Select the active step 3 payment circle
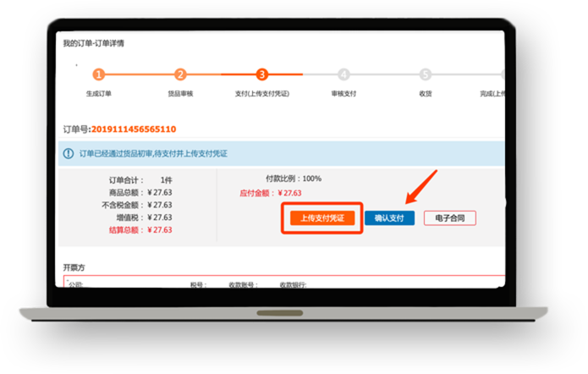The image size is (588, 374). [x=261, y=74]
